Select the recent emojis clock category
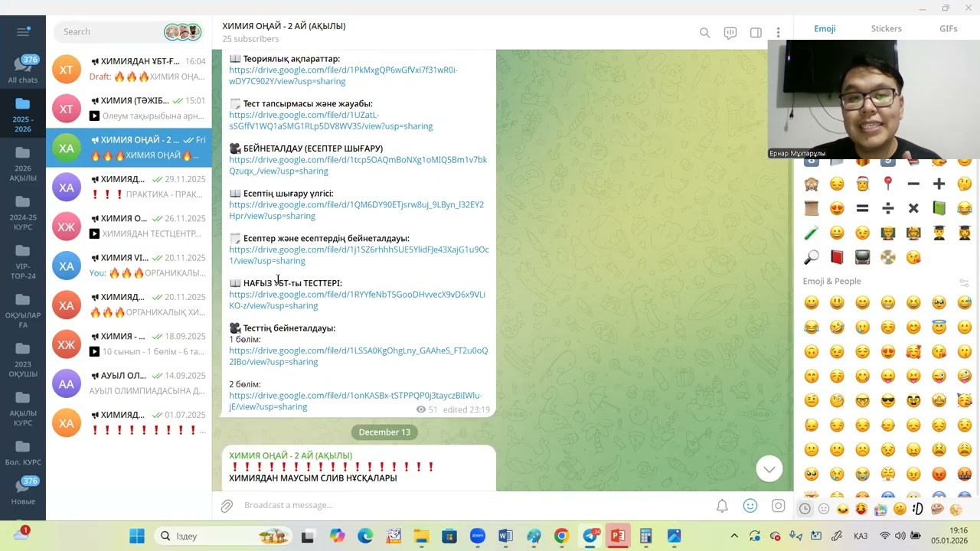This screenshot has height=551, width=980. point(805,508)
